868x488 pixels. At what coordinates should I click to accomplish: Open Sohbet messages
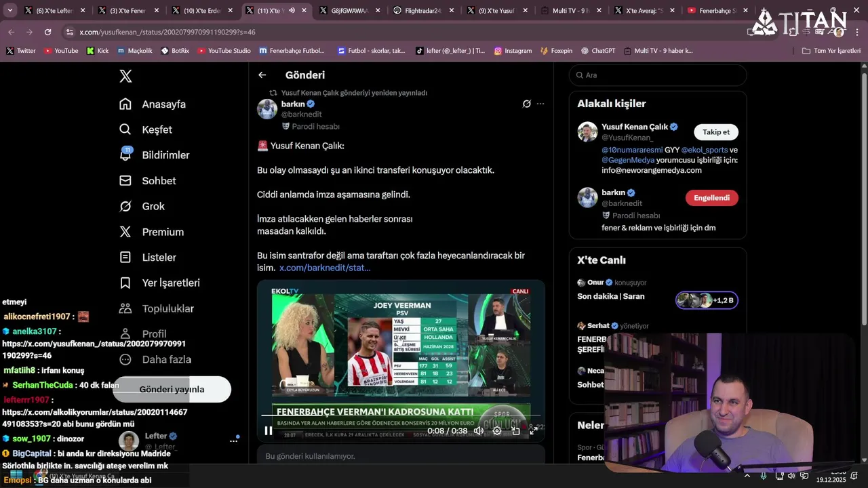[x=147, y=181]
